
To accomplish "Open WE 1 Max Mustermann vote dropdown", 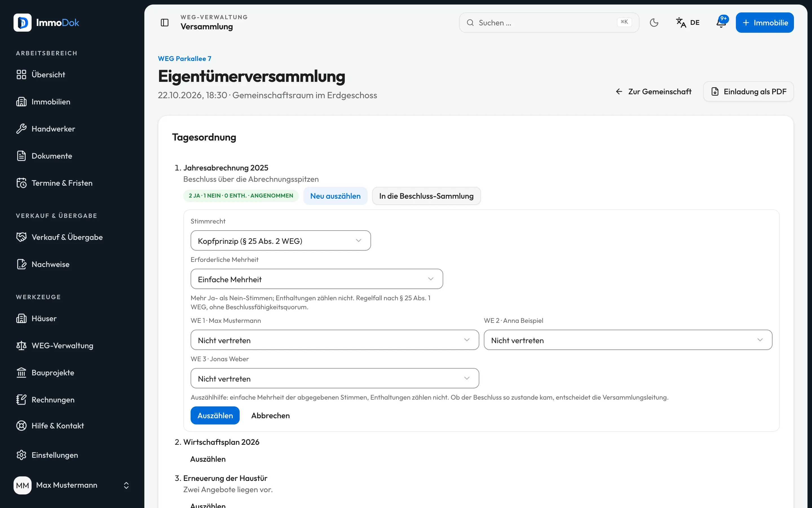I will click(x=335, y=340).
